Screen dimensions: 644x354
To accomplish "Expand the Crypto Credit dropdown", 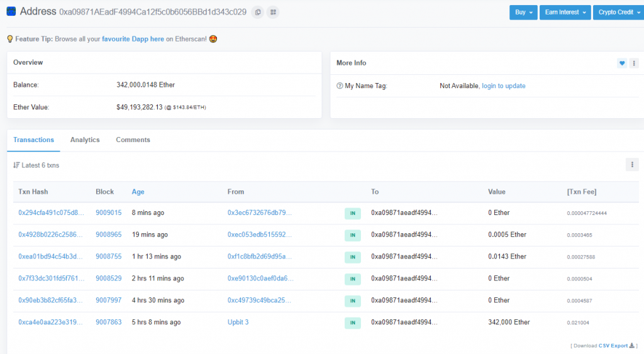I will [x=618, y=12].
